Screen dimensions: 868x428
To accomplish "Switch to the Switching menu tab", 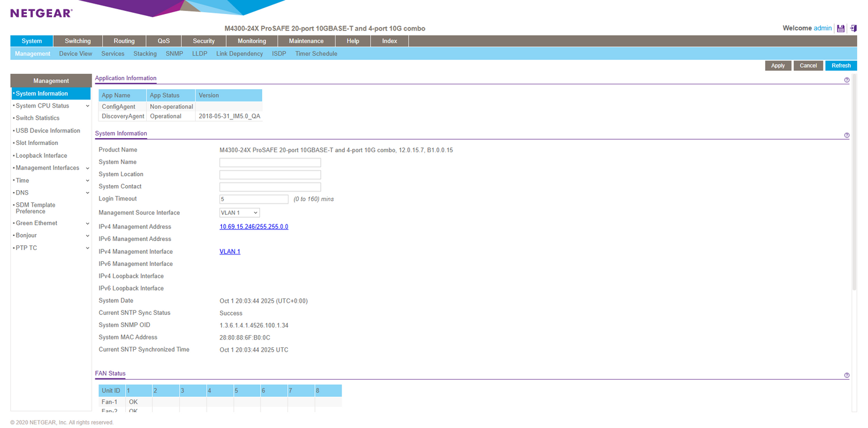I will click(x=78, y=41).
